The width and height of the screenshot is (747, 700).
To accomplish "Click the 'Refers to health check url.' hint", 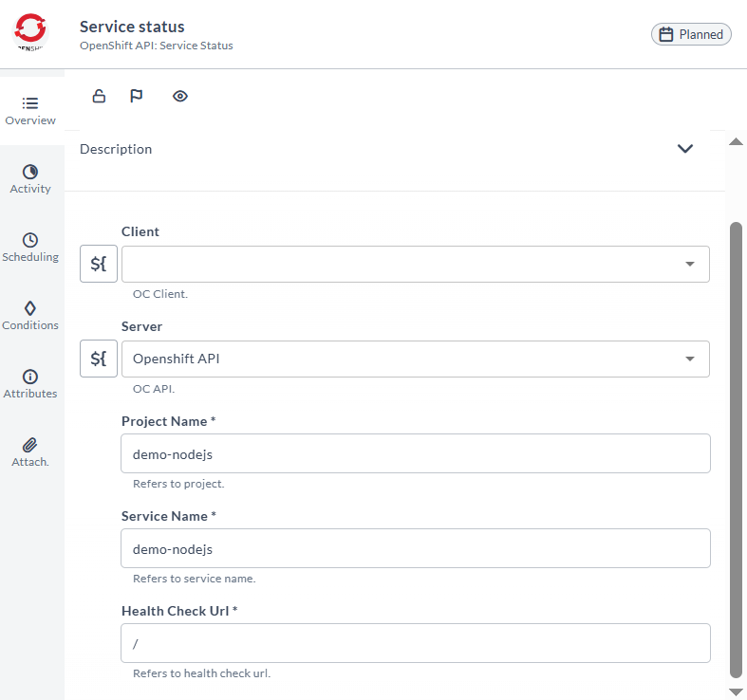I will 201,673.
